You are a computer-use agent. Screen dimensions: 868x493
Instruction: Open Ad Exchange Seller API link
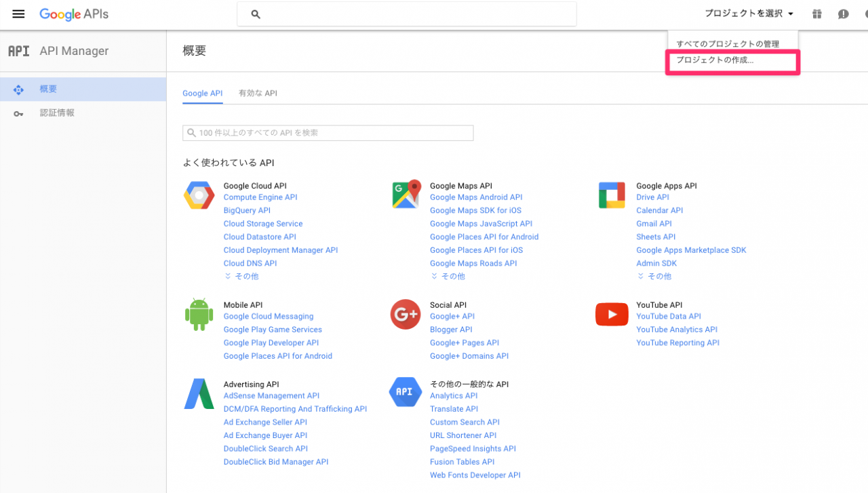click(x=265, y=422)
